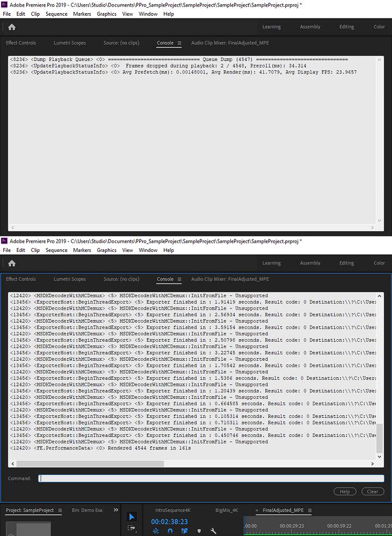The width and height of the screenshot is (392, 536).
Task: Open the File menu in the upper window
Action: point(7,14)
